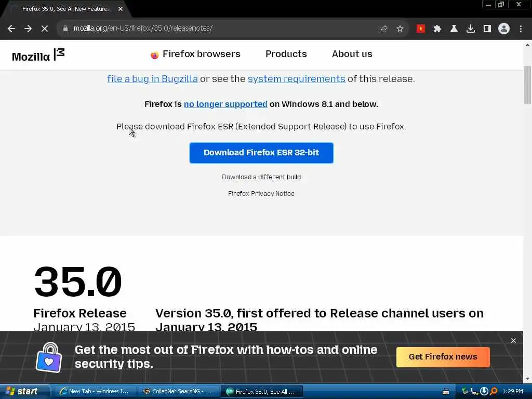
Task: Go to the Mozilla logo home link
Action: [38, 55]
